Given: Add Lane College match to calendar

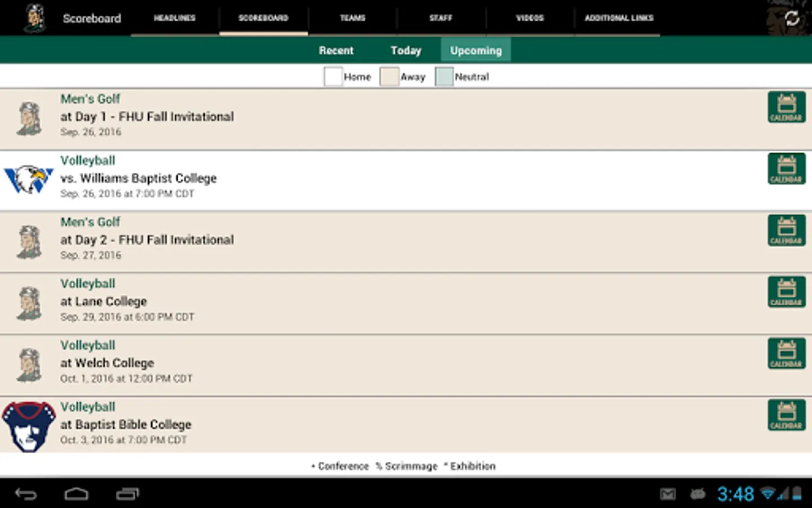Looking at the screenshot, I should coord(786,292).
